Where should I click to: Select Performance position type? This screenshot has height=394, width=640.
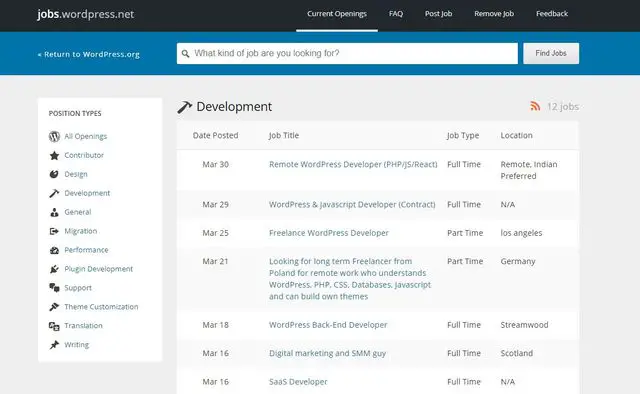87,250
